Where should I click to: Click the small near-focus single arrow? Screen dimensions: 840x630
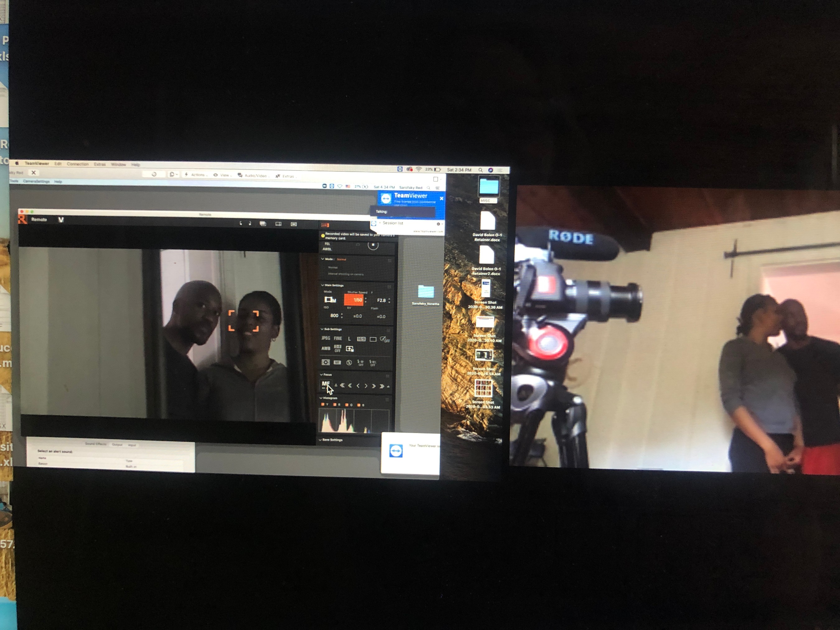pos(358,386)
